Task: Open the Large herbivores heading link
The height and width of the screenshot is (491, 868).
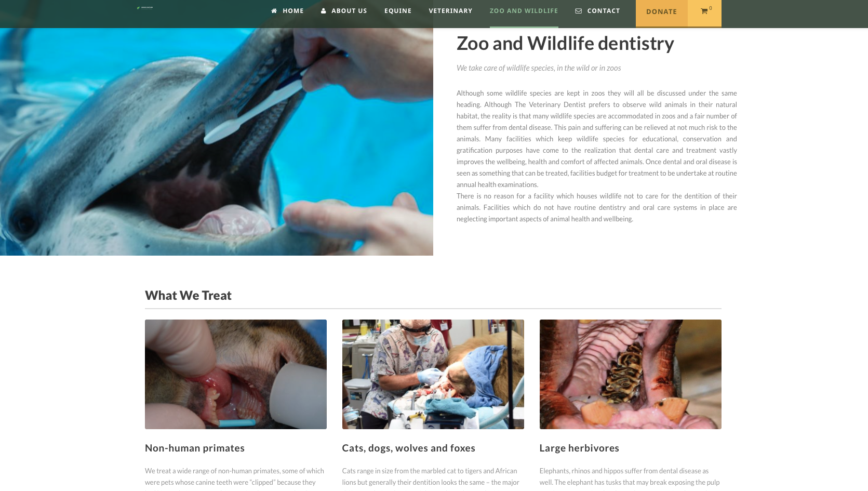Action: [579, 448]
